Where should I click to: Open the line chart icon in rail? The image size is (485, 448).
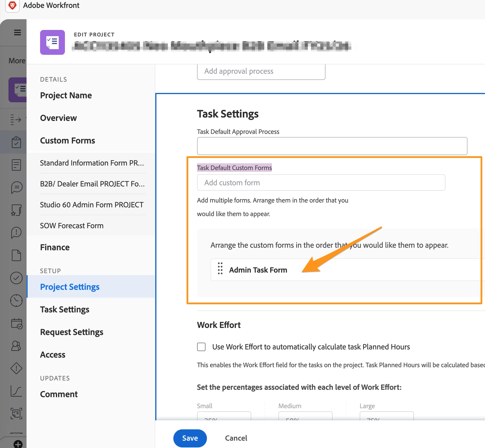[16, 391]
